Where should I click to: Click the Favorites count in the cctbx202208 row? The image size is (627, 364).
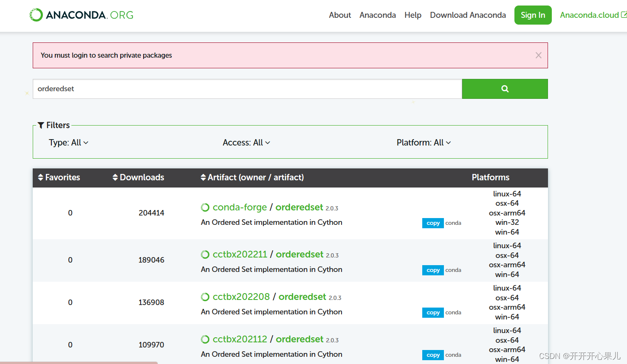pos(70,302)
